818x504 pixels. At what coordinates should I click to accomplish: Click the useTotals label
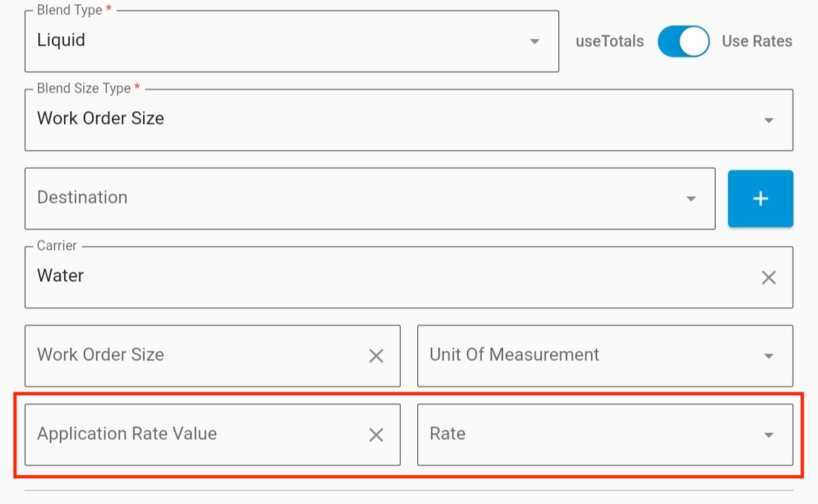pyautogui.click(x=609, y=42)
